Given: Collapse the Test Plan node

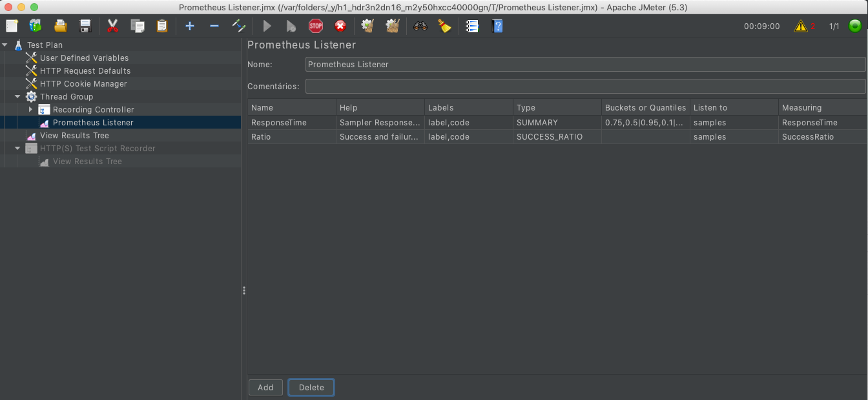Looking at the screenshot, I should (x=5, y=45).
